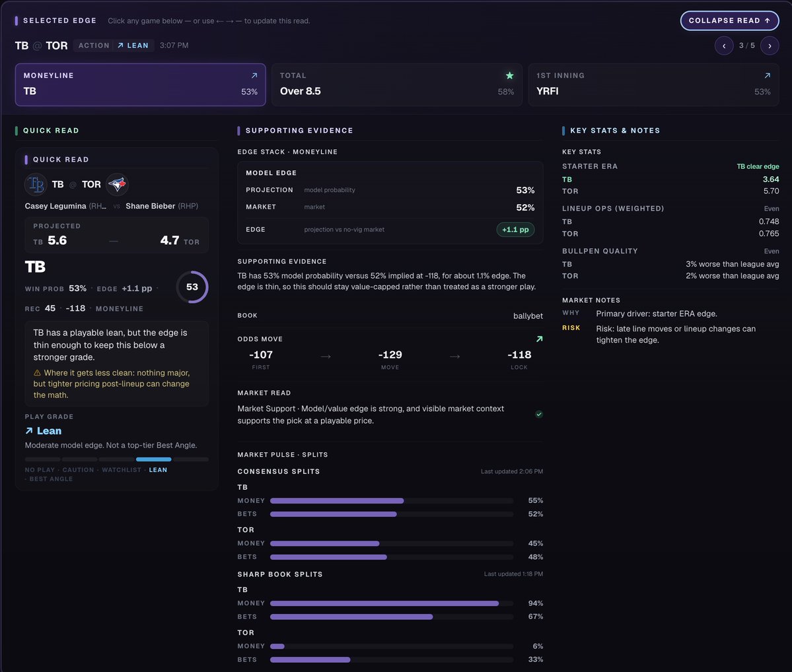This screenshot has height=672, width=792.
Task: Click the -107 first odds value
Action: pyautogui.click(x=261, y=355)
